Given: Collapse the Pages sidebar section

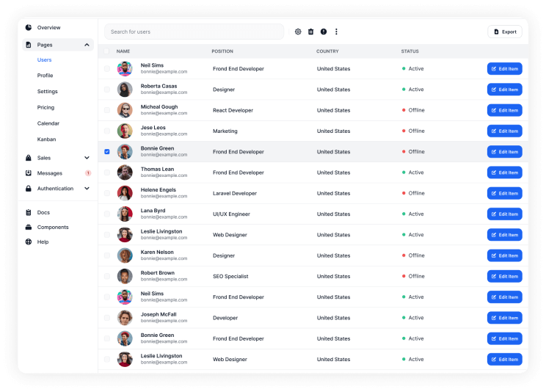Looking at the screenshot, I should pos(87,45).
